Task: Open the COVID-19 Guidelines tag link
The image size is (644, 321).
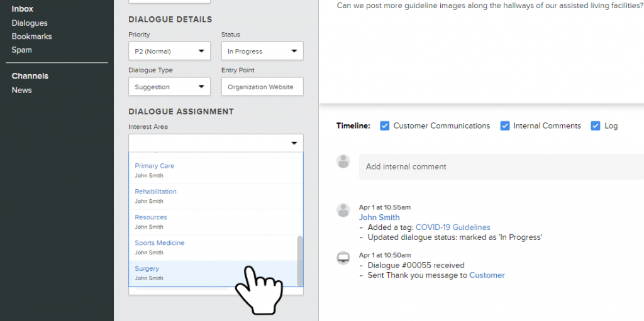Action: click(453, 227)
